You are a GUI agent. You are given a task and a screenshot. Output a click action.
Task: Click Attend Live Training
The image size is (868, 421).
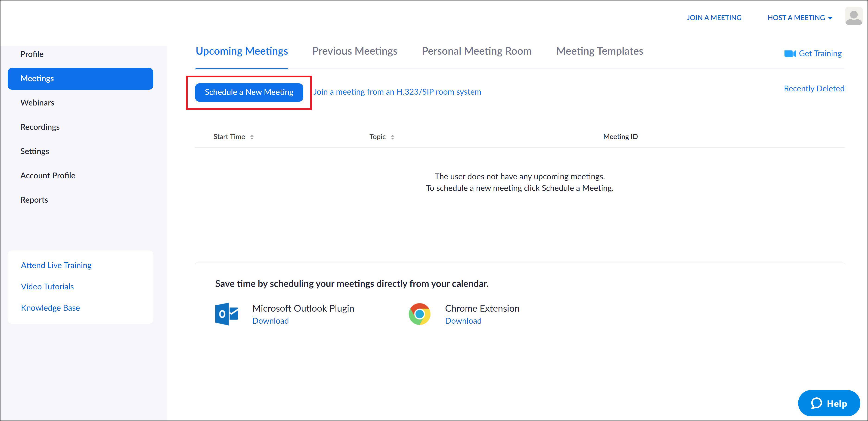[56, 265]
